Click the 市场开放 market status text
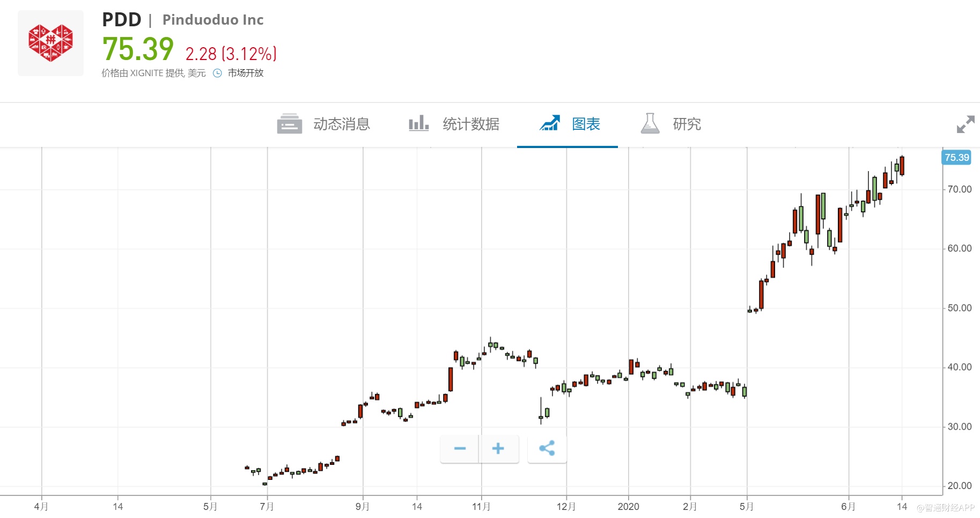This screenshot has height=518, width=980. point(246,73)
